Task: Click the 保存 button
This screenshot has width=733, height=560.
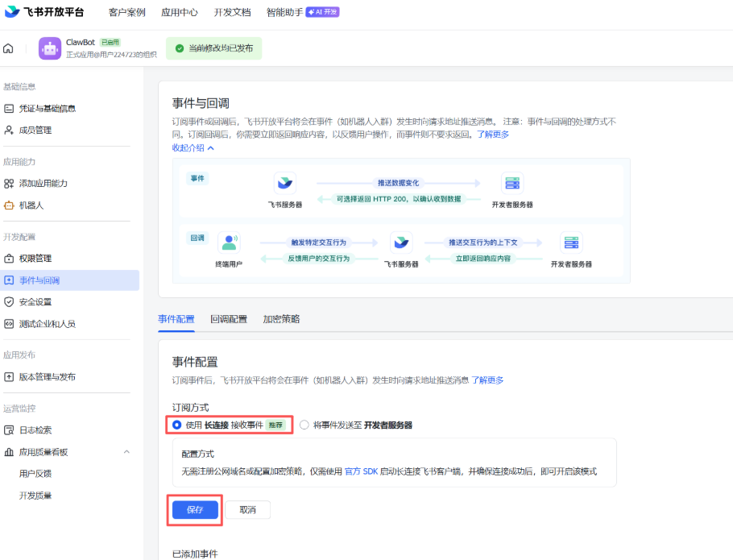Action: pos(194,509)
